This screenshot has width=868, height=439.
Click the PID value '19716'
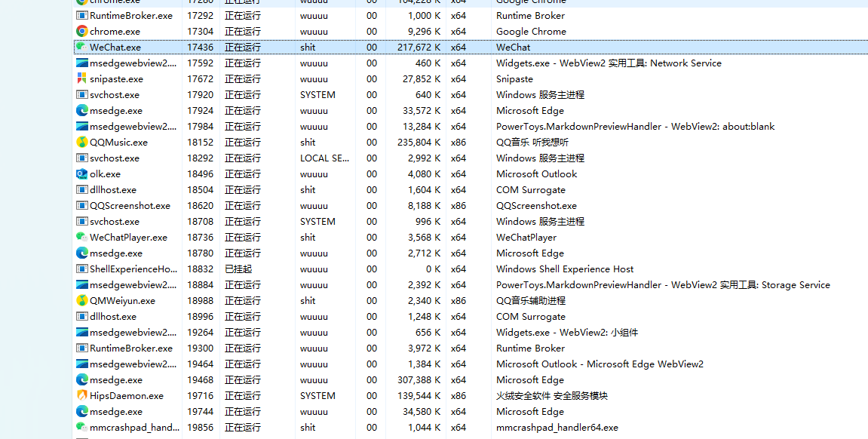[x=200, y=396]
